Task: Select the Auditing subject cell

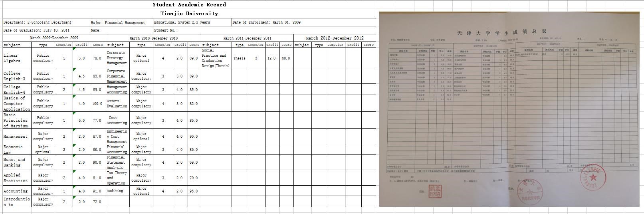Action: click(118, 191)
